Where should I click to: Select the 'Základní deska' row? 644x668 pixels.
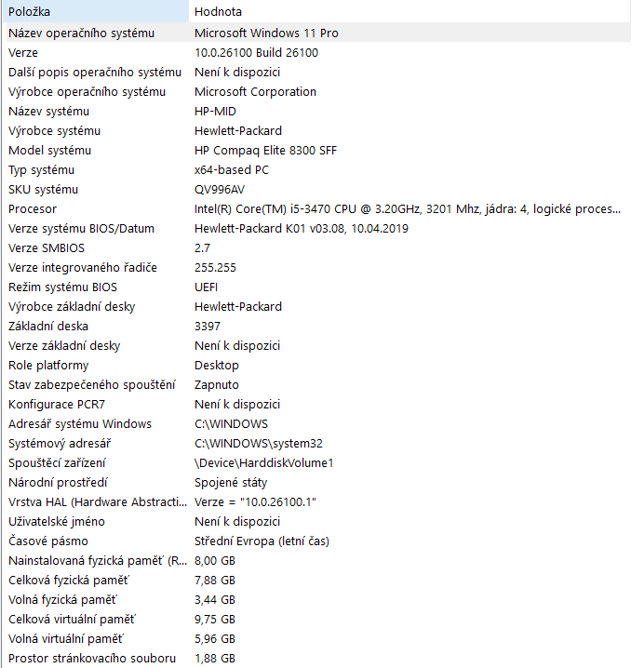[316, 327]
